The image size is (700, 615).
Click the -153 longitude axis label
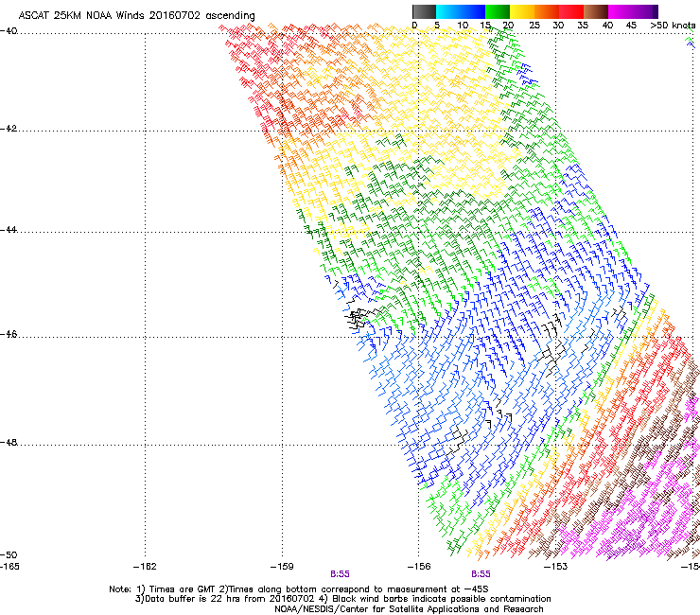(556, 567)
